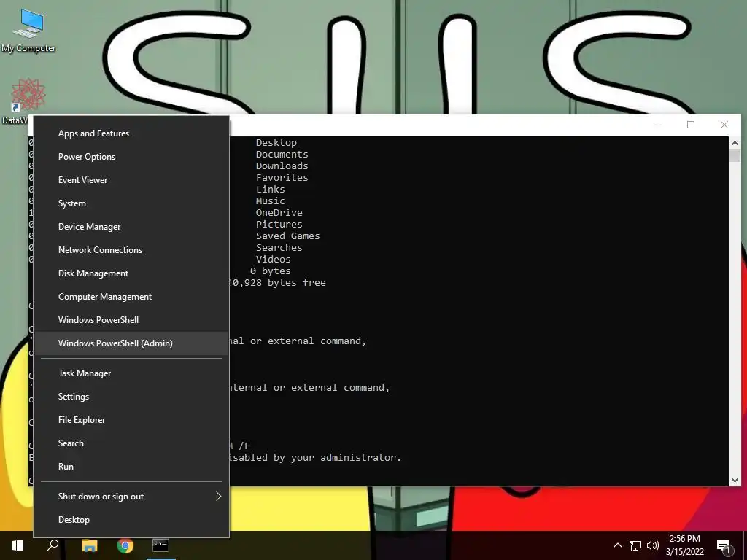747x560 pixels.
Task: Click 'Favorites' in the console listing
Action: click(x=282, y=178)
